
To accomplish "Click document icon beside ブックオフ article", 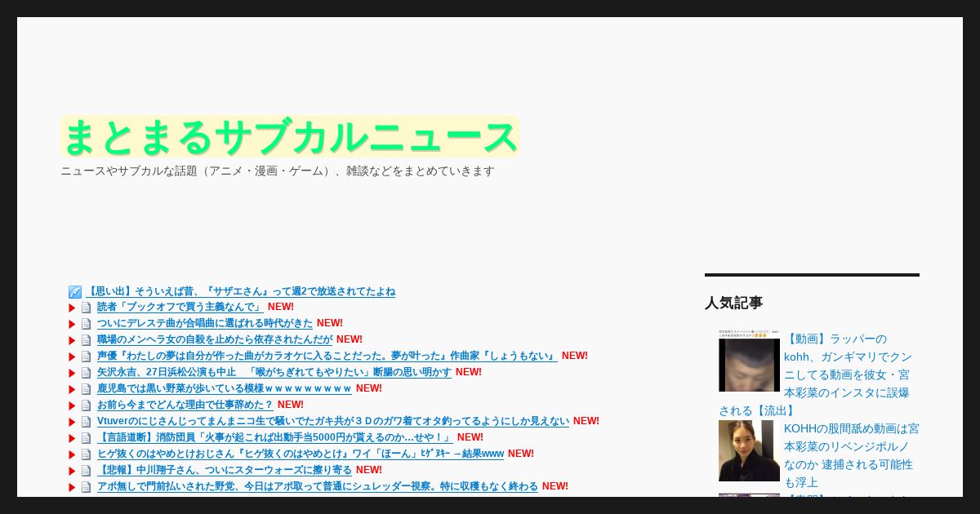I will (x=86, y=308).
